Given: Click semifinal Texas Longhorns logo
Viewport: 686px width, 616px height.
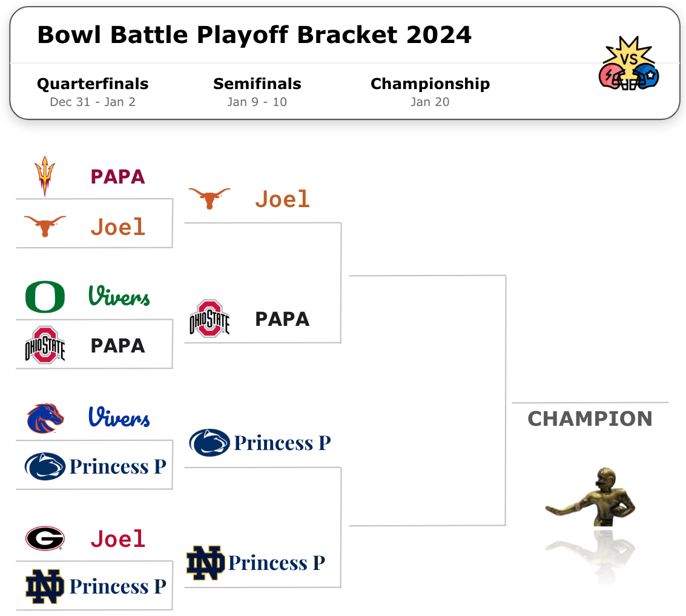Looking at the screenshot, I should click(209, 198).
